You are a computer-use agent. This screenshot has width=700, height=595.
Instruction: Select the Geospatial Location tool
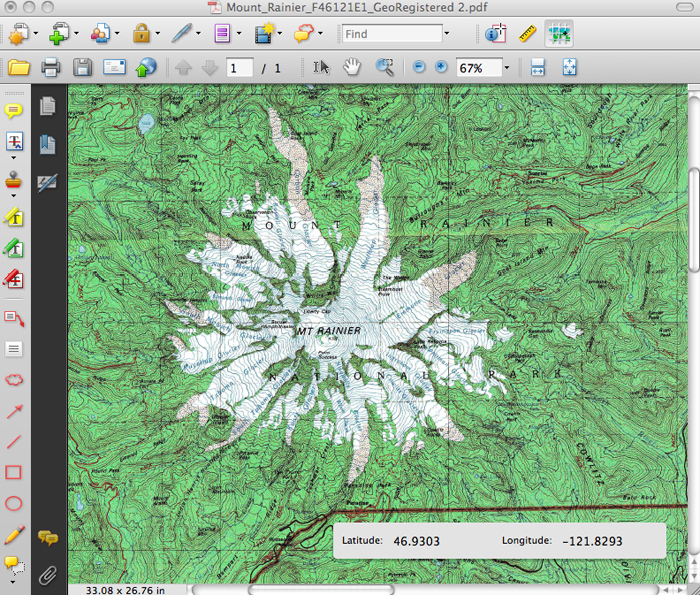coord(558,34)
